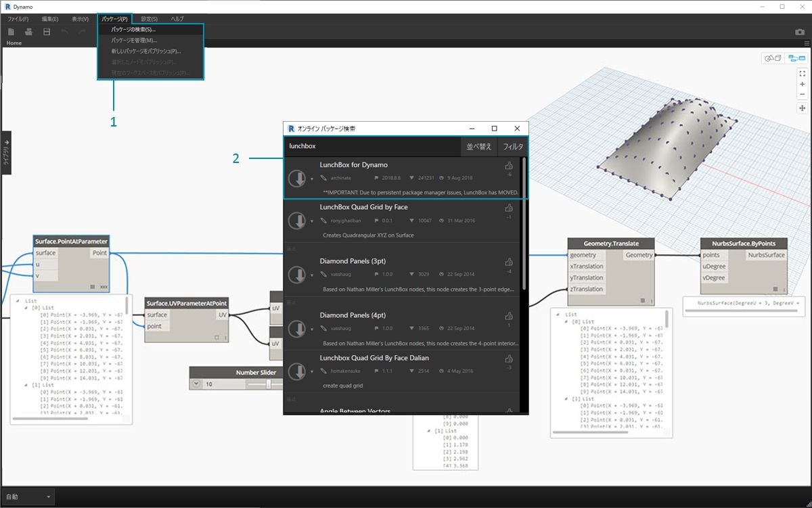Expand the Number Slider settings chevron
This screenshot has width=812, height=508.
pos(196,384)
